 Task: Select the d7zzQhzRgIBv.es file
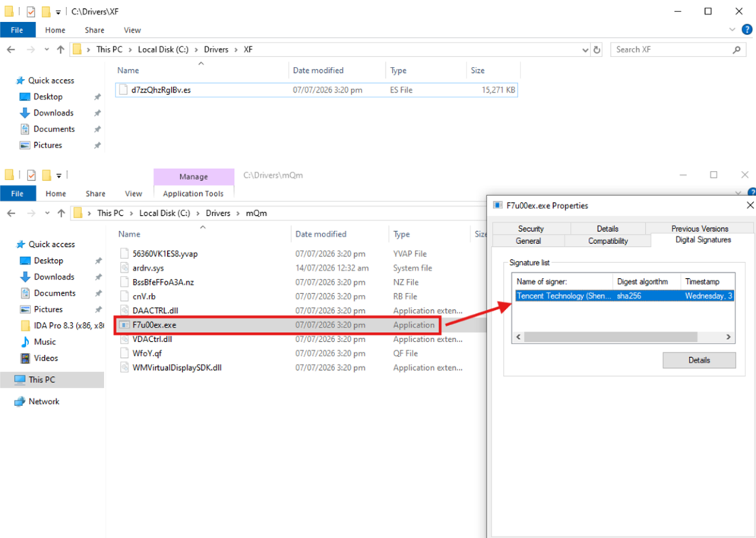click(x=316, y=90)
